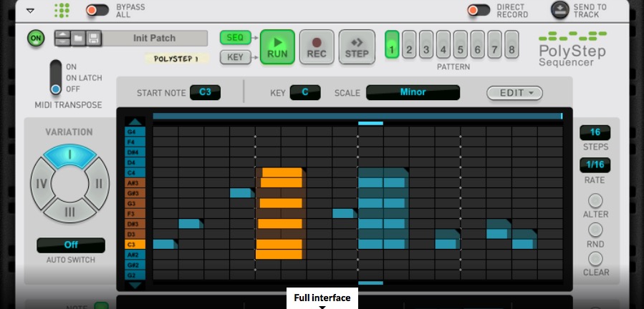
Task: Click the D#3 note row label
Action: pos(135,224)
